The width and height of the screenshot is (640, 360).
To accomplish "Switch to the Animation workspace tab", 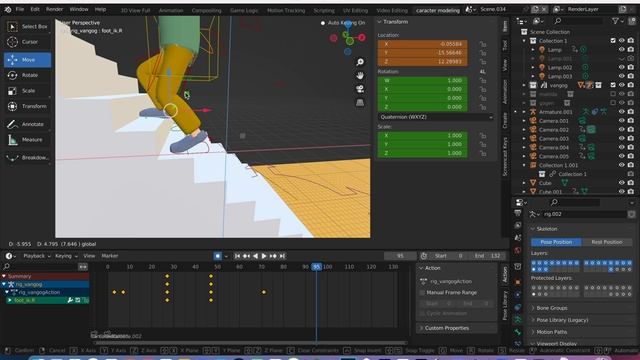I will (171, 11).
